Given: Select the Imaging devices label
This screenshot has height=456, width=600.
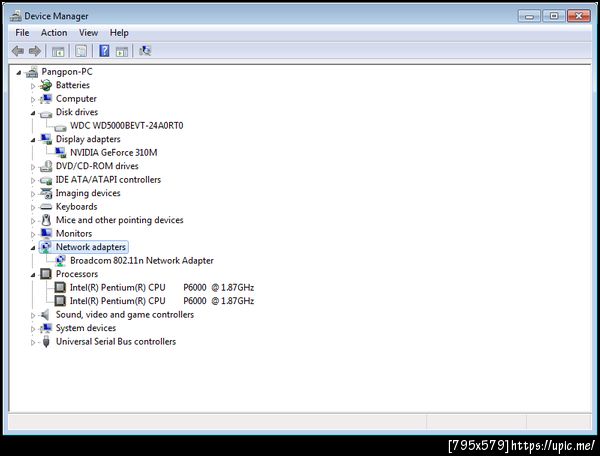Looking at the screenshot, I should pos(88,193).
